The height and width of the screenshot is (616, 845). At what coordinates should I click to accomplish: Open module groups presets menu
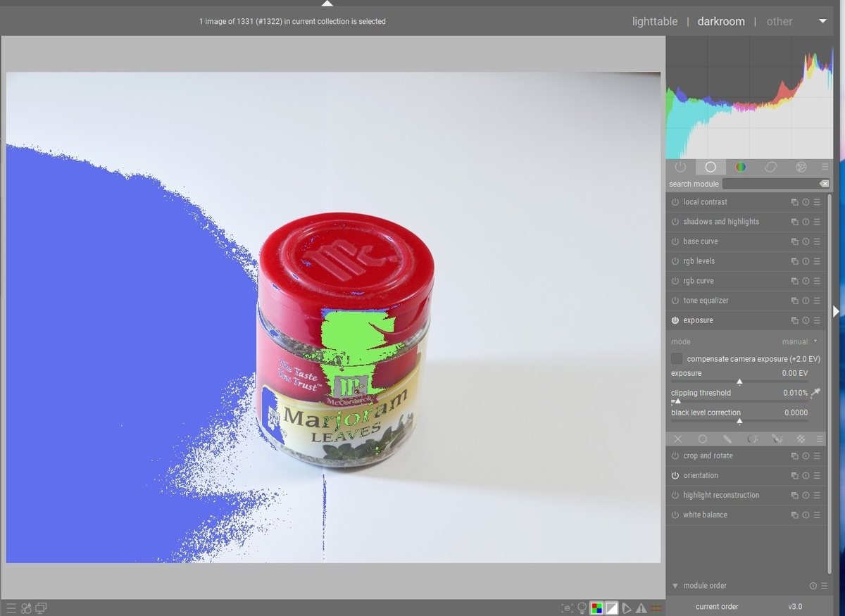(x=825, y=167)
